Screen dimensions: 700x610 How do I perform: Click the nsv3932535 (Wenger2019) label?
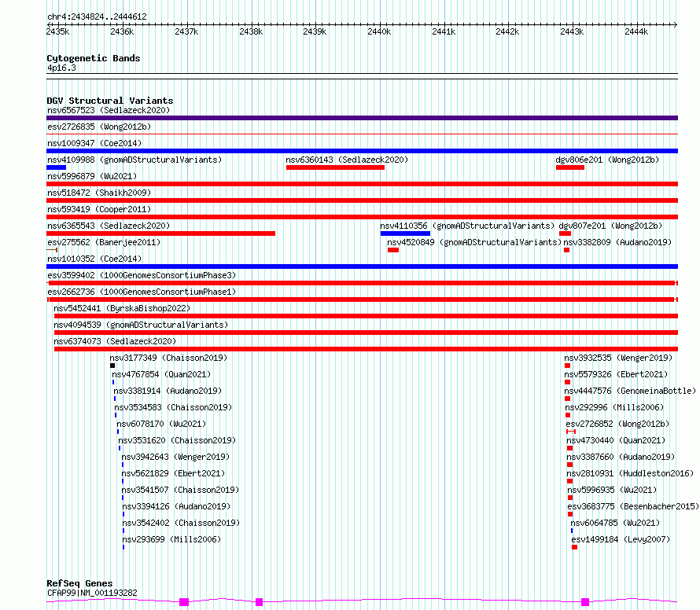click(618, 358)
